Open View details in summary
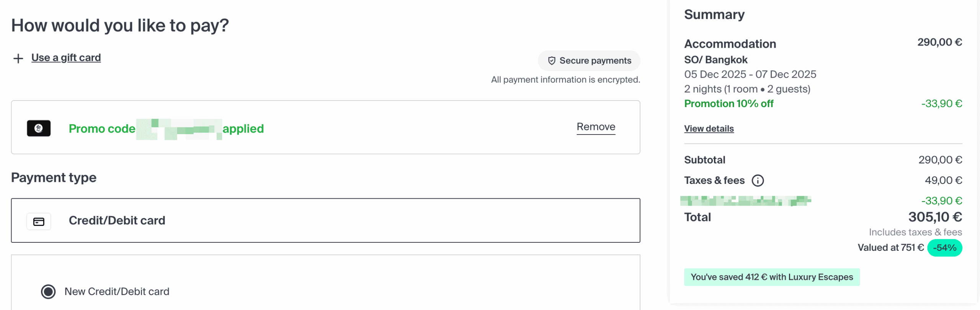Screen dimensions: 980x310 709,129
